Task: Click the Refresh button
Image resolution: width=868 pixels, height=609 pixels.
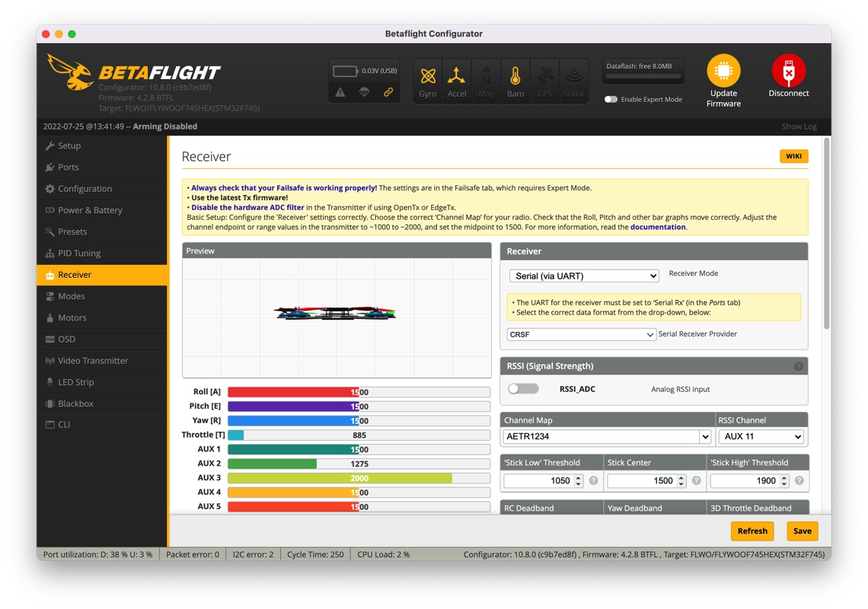Action: point(752,531)
